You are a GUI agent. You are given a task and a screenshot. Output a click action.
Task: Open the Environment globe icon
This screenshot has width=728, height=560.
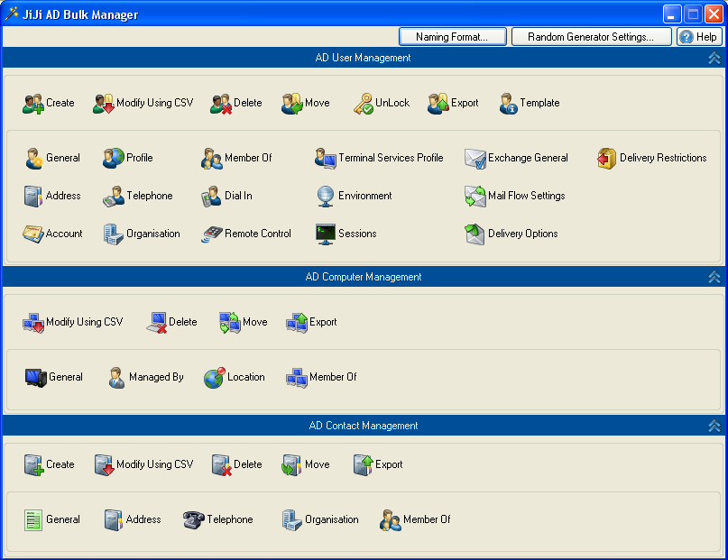[x=326, y=197]
